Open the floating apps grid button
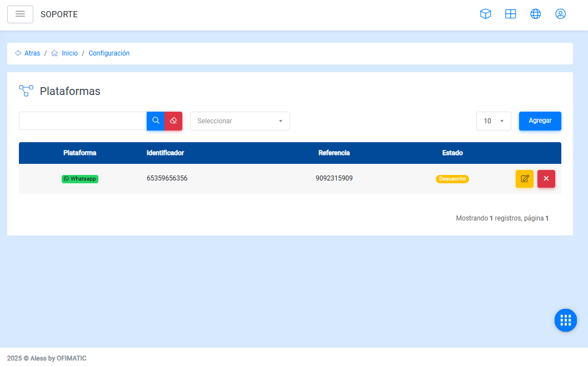The height and width of the screenshot is (366, 588). pyautogui.click(x=565, y=320)
